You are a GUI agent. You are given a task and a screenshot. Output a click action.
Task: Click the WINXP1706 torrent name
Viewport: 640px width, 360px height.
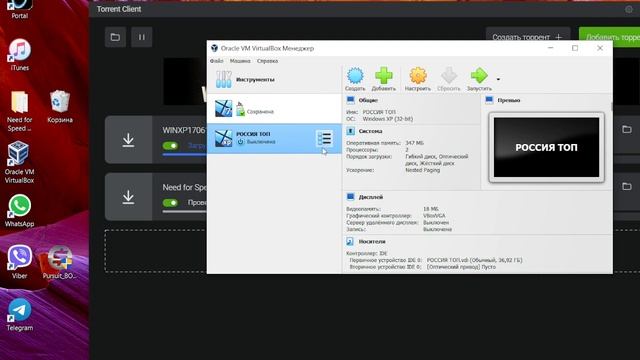(x=184, y=130)
